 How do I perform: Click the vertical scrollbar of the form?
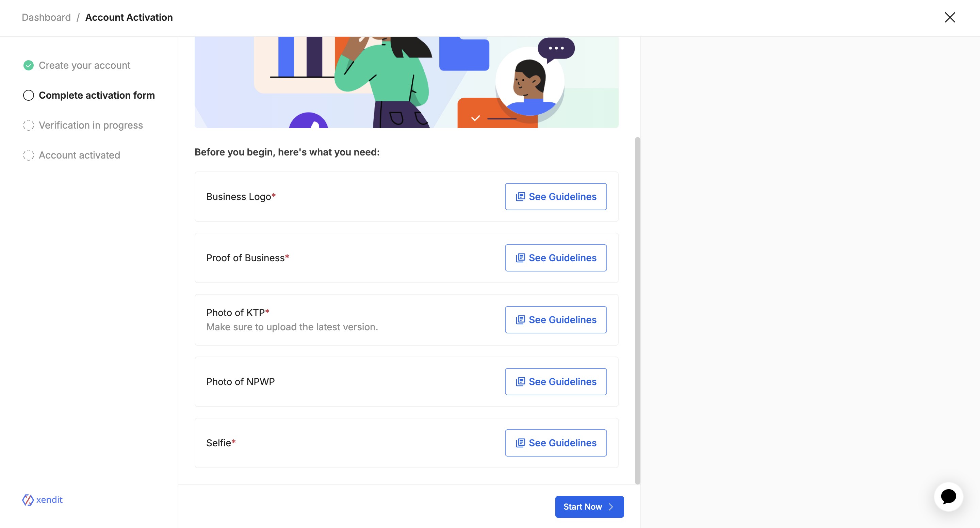pyautogui.click(x=637, y=310)
